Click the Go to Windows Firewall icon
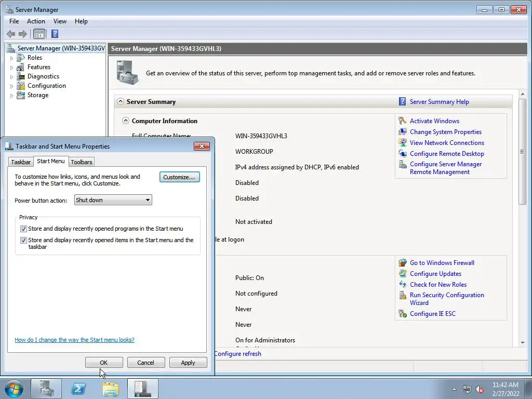 pos(403,262)
